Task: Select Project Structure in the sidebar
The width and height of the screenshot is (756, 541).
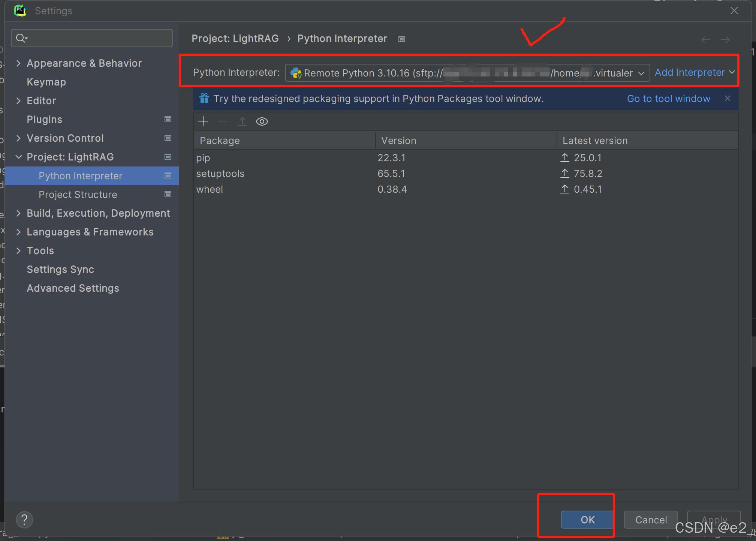Action: click(78, 194)
